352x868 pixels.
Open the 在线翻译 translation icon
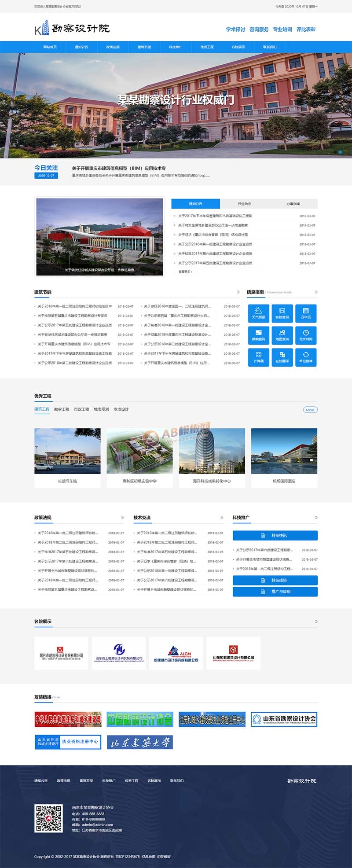282,357
